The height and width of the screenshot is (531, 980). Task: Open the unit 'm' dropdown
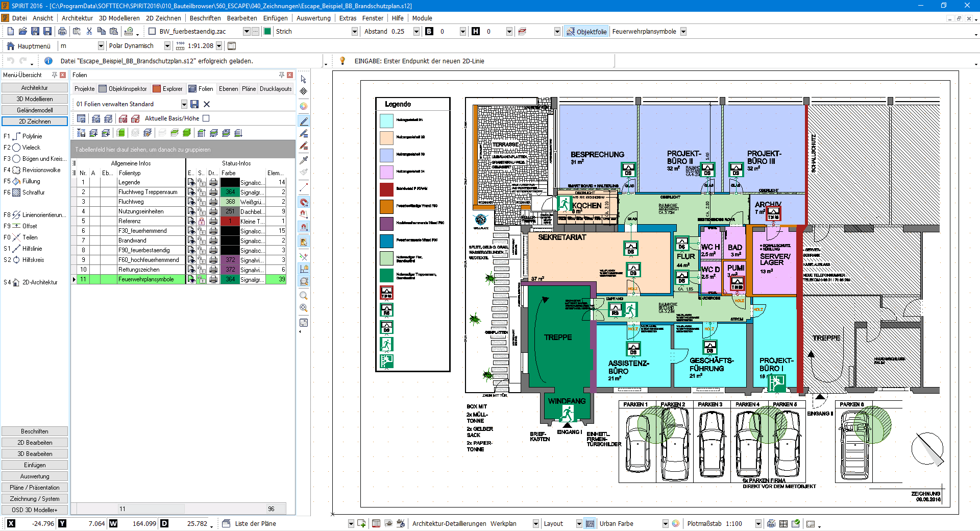click(101, 46)
